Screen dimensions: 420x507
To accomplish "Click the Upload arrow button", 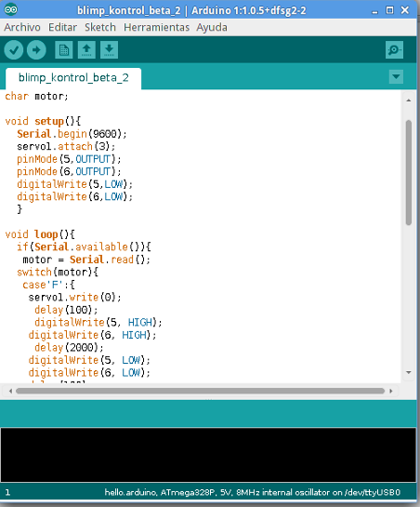I will tap(36, 50).
